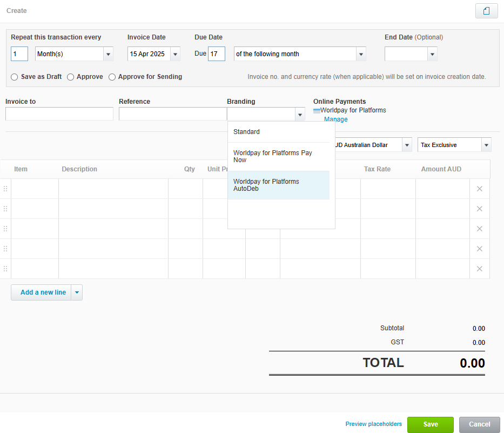
Task: Click the Invoice to input field
Action: (59, 114)
